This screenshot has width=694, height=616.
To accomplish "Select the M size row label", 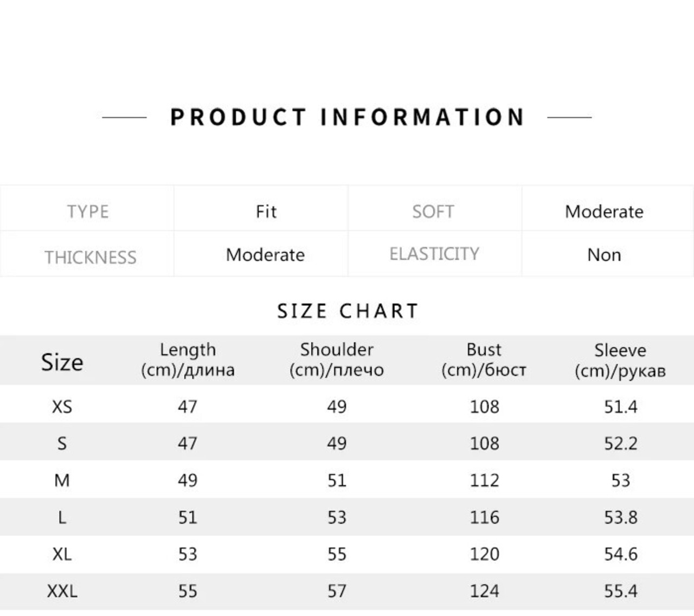I will (62, 480).
